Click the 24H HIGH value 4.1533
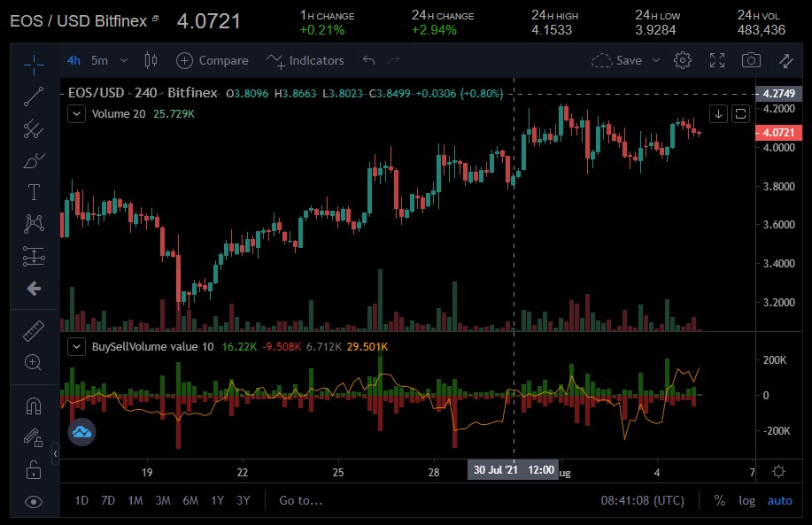 [552, 30]
